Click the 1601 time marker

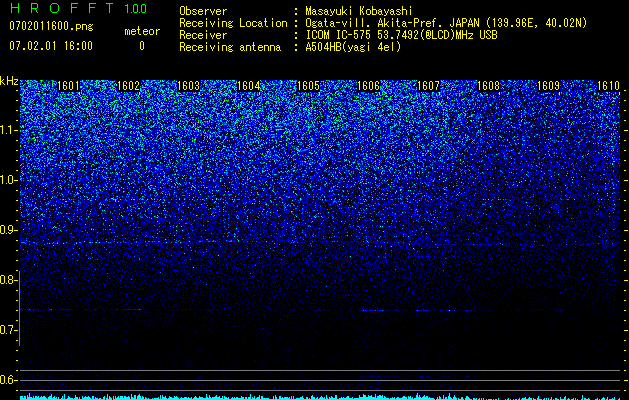[69, 86]
